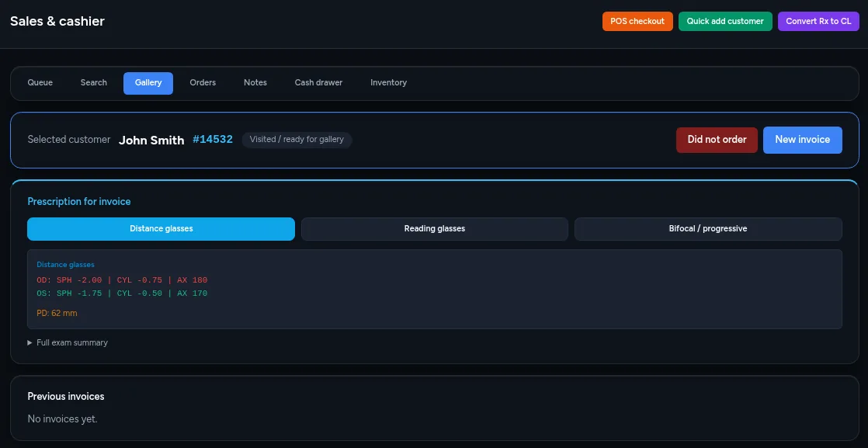Click Visited / ready for gallery status badge
Image resolution: width=868 pixels, height=448 pixels.
point(297,140)
